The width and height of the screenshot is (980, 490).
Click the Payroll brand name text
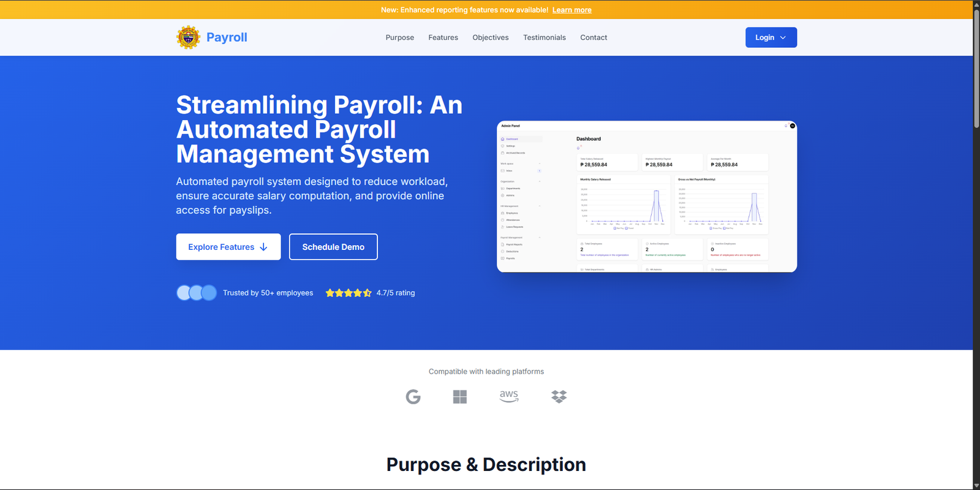[227, 37]
